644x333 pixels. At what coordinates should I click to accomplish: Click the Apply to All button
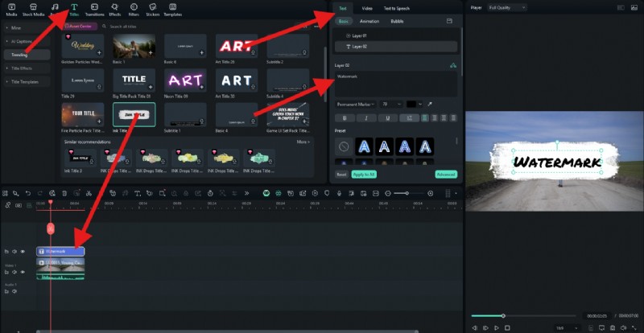point(364,174)
